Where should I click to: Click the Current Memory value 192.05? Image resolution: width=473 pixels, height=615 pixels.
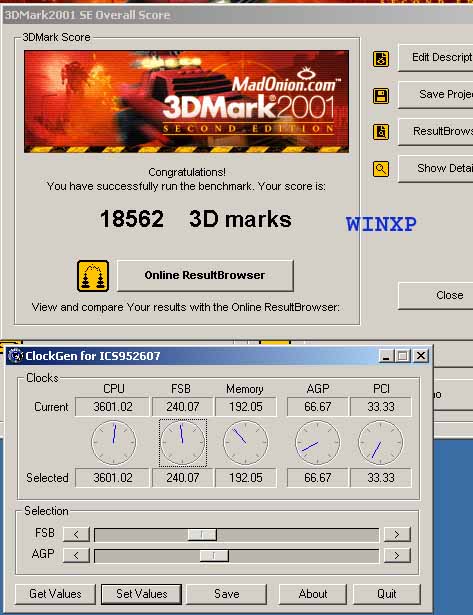(x=246, y=407)
